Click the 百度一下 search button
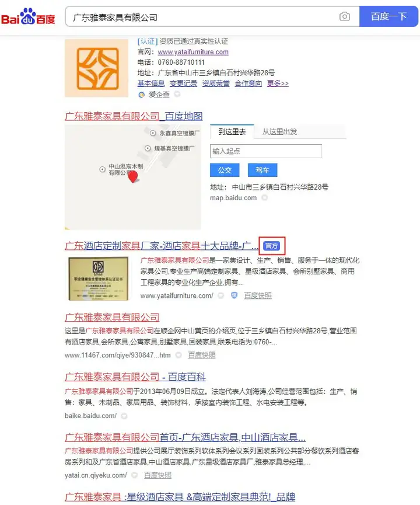420x505 pixels. (388, 16)
